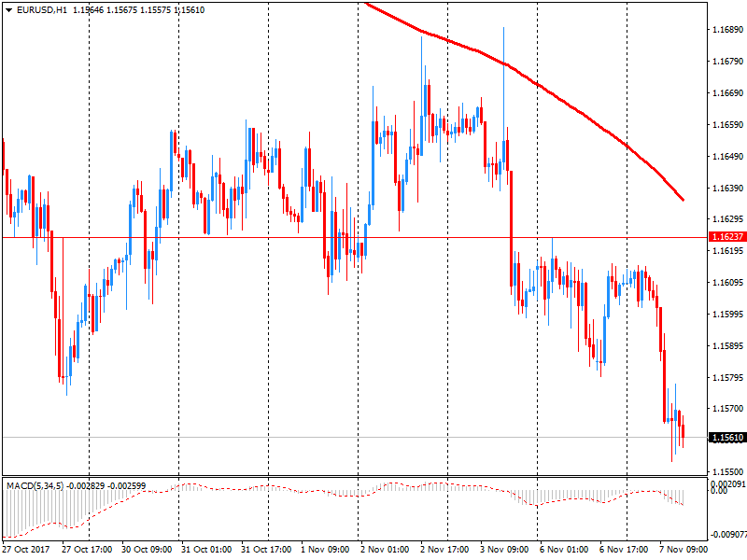Click the 1.15675 high value in the header

pyautogui.click(x=121, y=10)
